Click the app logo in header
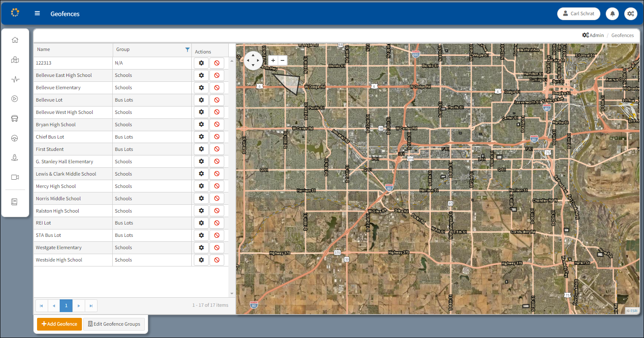This screenshot has width=644, height=338. coord(15,13)
